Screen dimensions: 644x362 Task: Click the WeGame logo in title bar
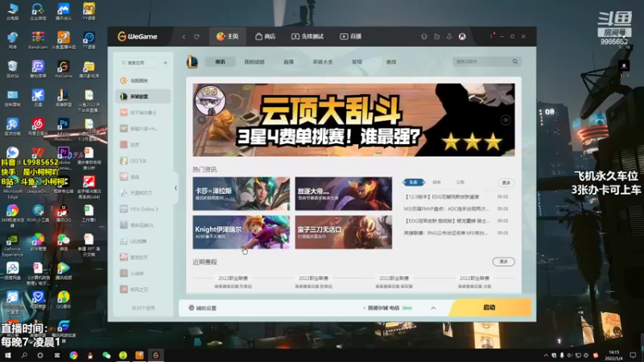137,36
